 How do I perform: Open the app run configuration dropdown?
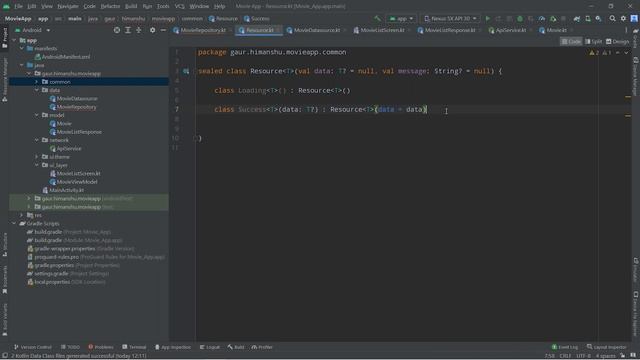coord(401,18)
